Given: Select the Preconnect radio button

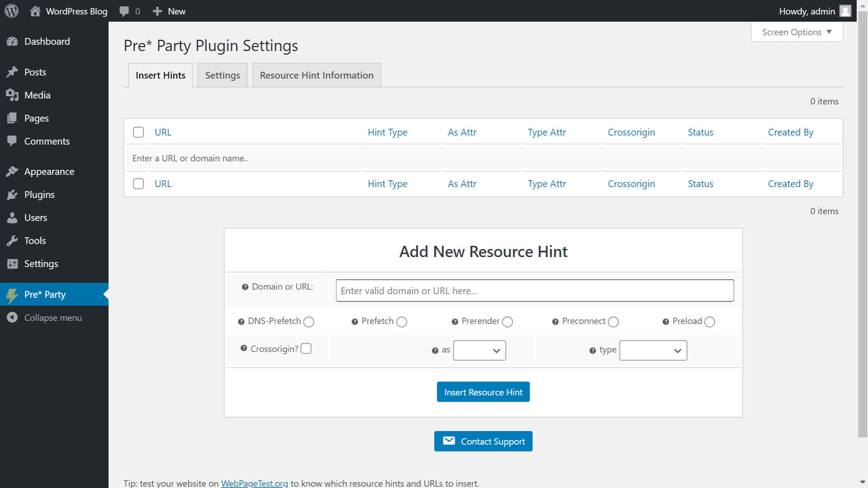Looking at the screenshot, I should pyautogui.click(x=613, y=322).
